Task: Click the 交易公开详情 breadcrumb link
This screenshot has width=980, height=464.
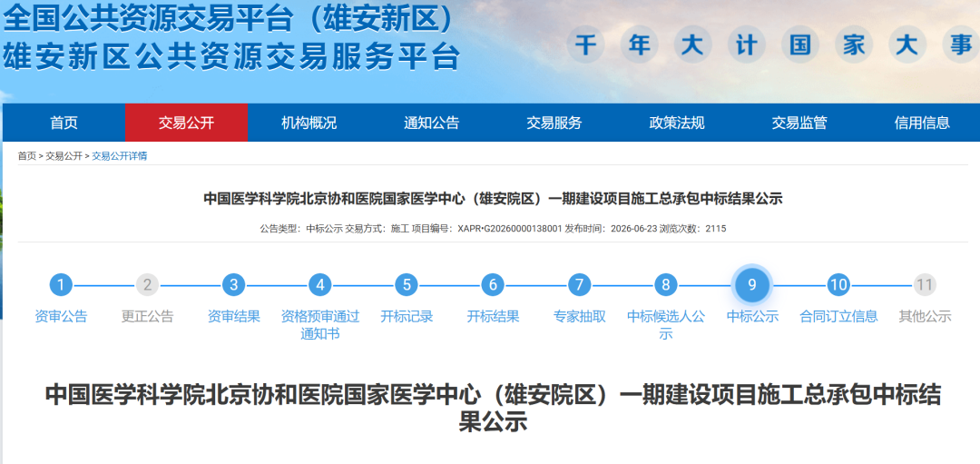Action: 120,156
